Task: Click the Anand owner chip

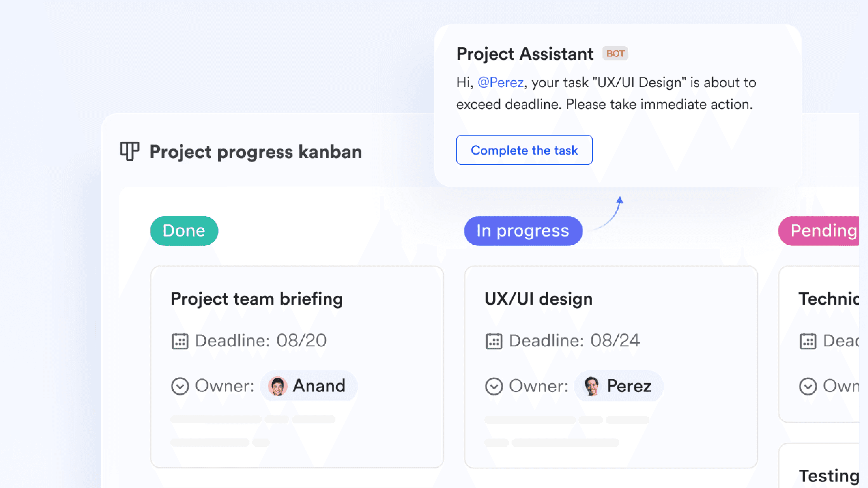Action: 309,386
